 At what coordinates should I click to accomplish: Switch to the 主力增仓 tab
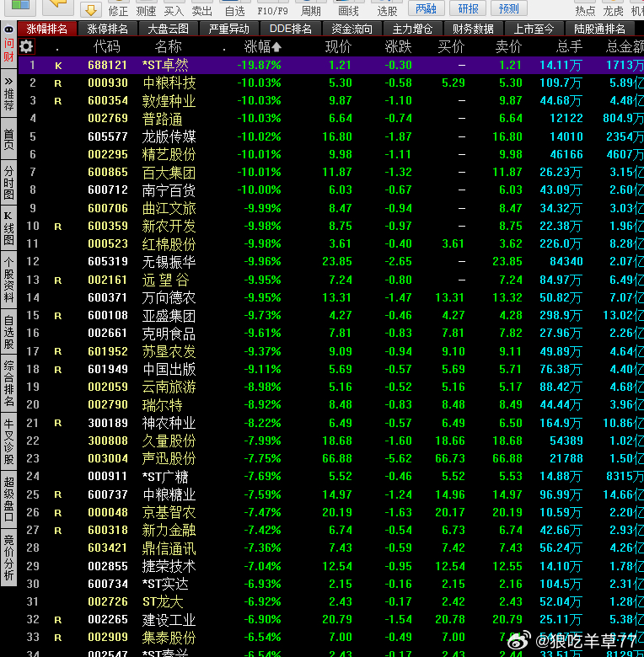click(x=412, y=29)
